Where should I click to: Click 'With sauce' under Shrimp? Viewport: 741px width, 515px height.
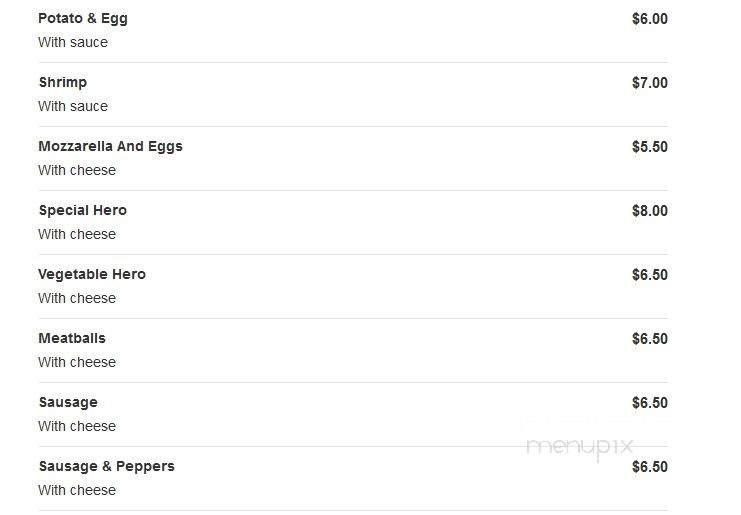point(73,106)
